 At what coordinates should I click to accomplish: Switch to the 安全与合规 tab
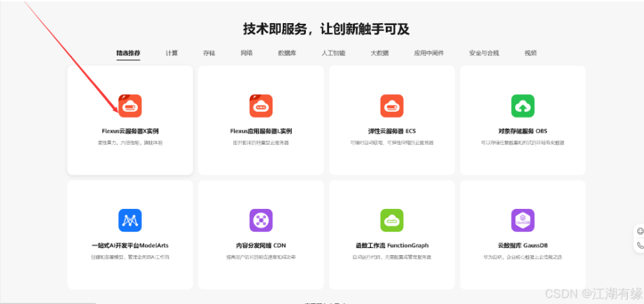(484, 53)
